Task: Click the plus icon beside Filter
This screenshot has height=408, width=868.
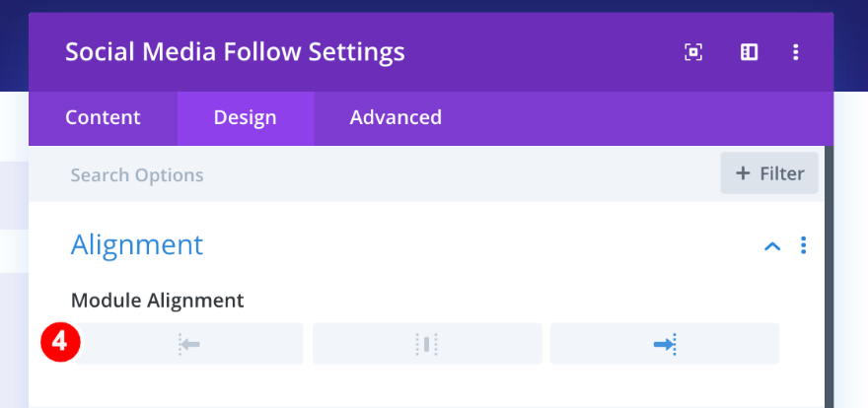Action: tap(743, 173)
